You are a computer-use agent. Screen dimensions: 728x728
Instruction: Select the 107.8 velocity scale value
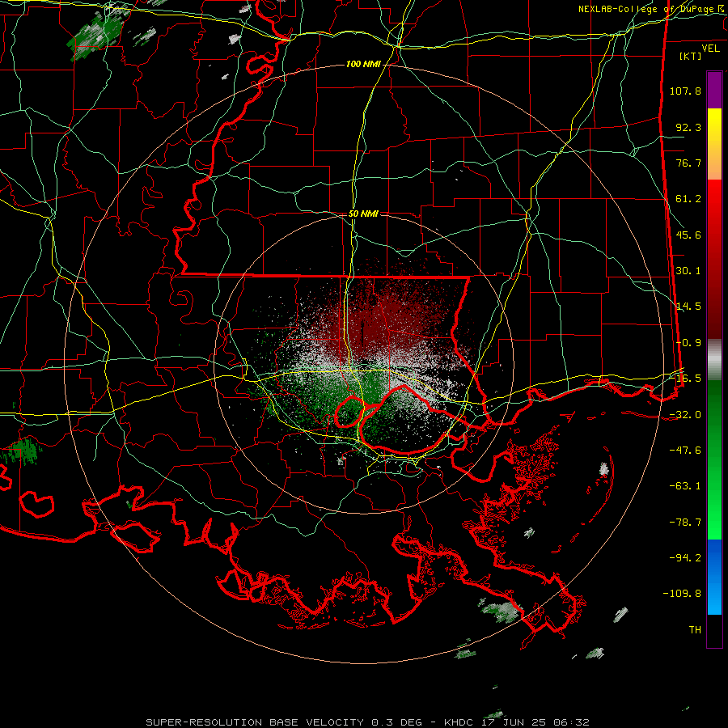pyautogui.click(x=685, y=91)
